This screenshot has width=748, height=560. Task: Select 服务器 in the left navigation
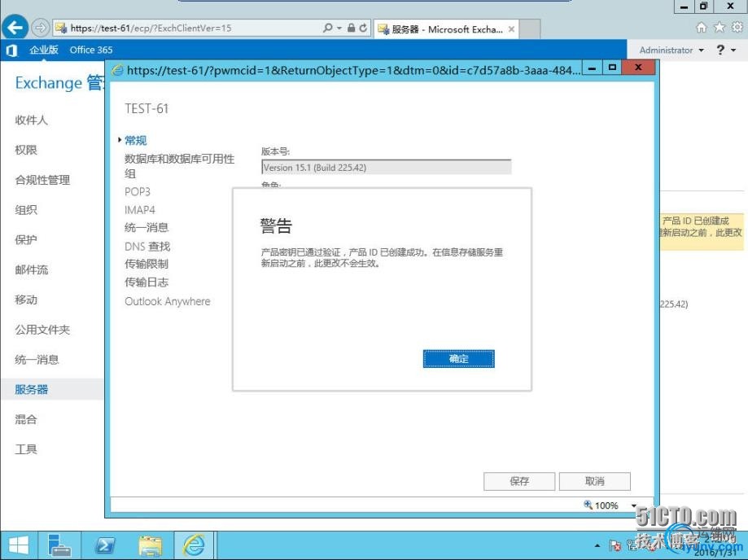pyautogui.click(x=32, y=389)
